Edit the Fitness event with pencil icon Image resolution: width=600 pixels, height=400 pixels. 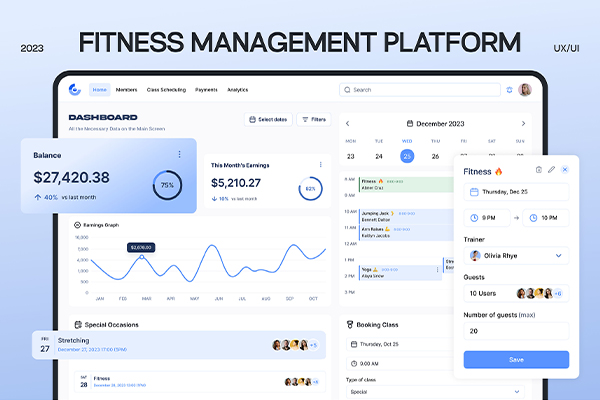click(x=551, y=170)
